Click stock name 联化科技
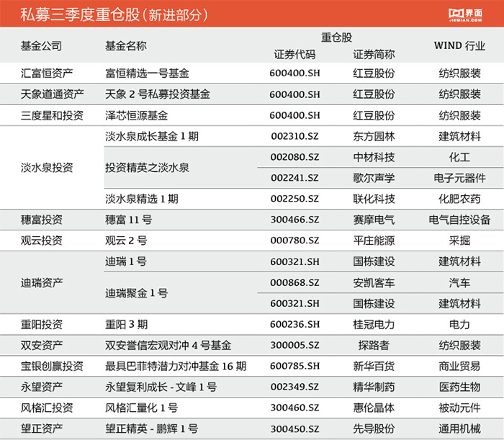This screenshot has width=504, height=440. pyautogui.click(x=374, y=199)
